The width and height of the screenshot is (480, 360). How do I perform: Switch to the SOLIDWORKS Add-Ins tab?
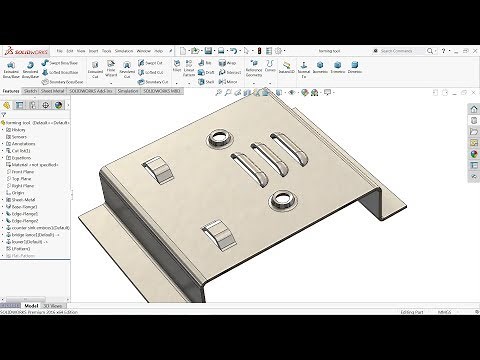(x=91, y=91)
